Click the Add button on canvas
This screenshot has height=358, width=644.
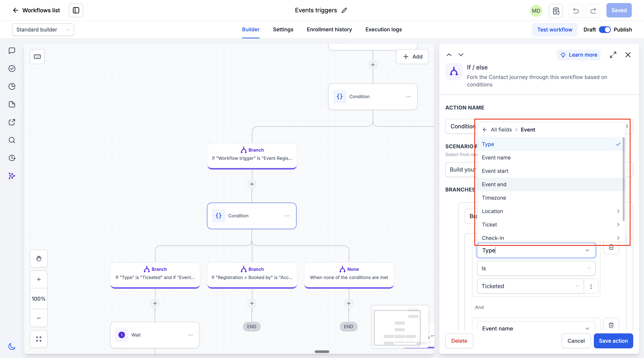(413, 57)
